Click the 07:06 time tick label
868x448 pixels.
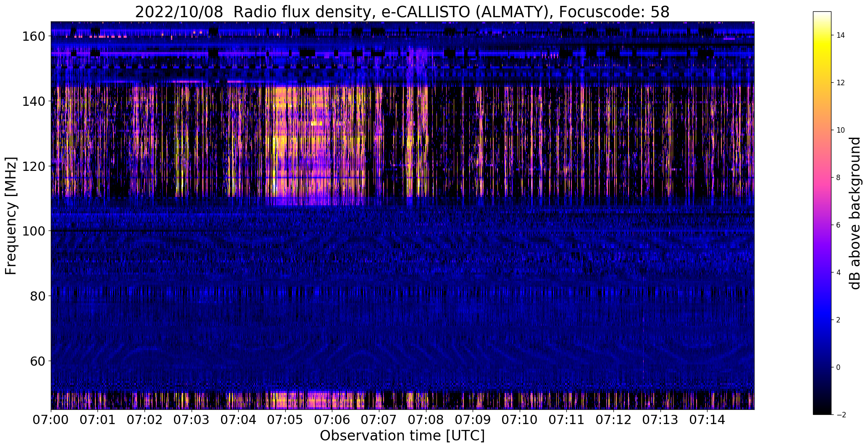(332, 420)
